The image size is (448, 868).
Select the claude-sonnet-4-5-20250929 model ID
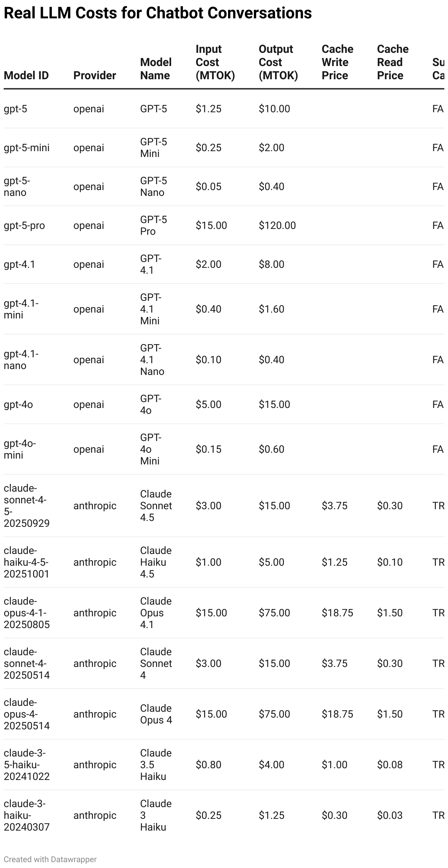[x=26, y=506]
